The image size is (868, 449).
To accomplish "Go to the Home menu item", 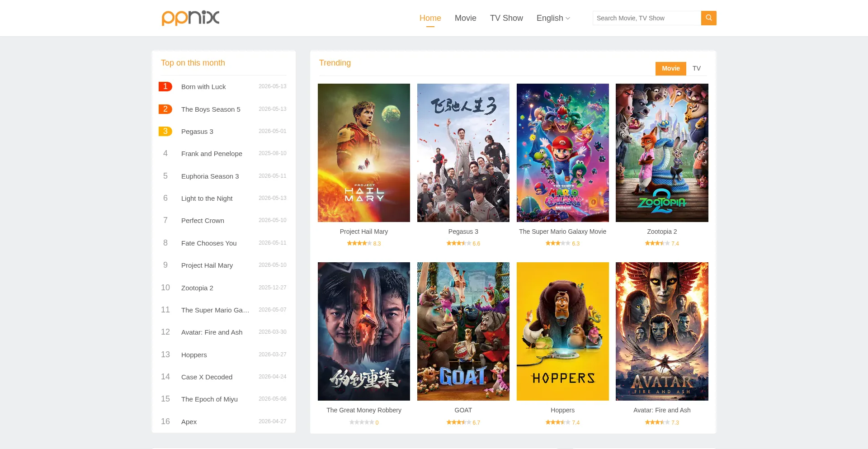I will point(430,18).
